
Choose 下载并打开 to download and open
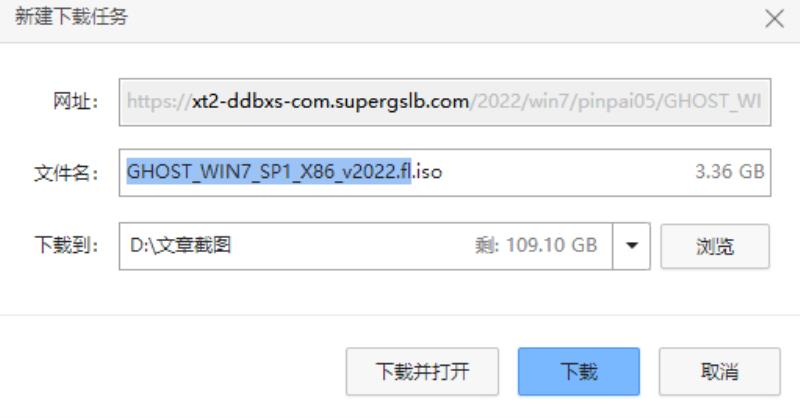coord(422,372)
